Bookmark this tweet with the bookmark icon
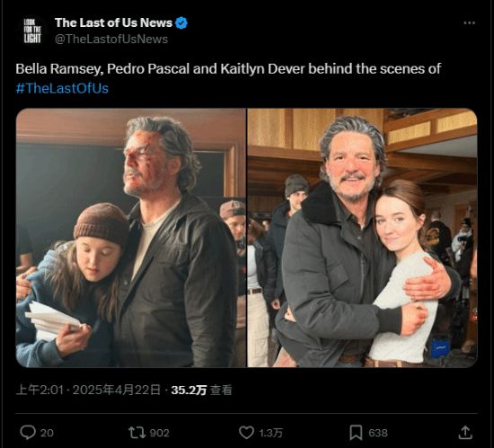 356,433
